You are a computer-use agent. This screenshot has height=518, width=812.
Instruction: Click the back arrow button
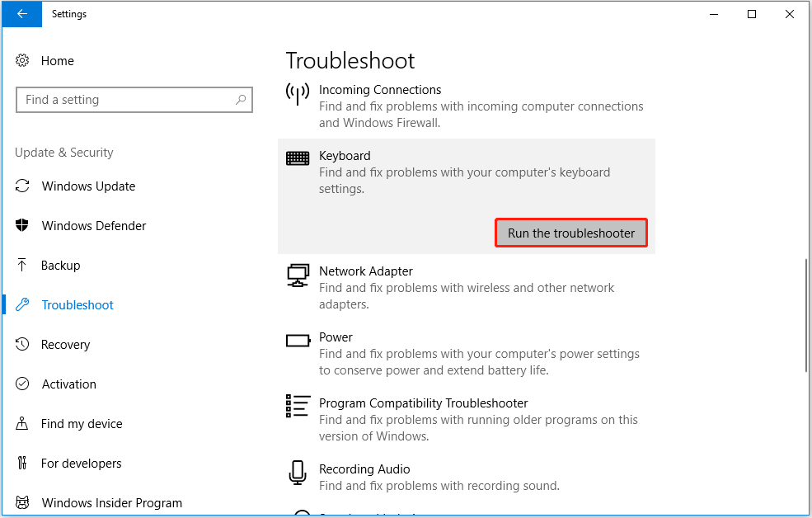point(21,14)
